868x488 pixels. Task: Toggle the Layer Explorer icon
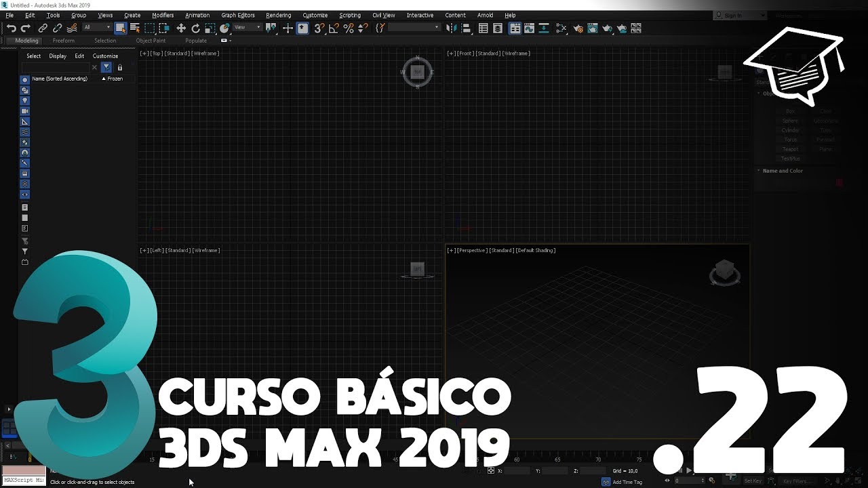pyautogui.click(x=498, y=28)
